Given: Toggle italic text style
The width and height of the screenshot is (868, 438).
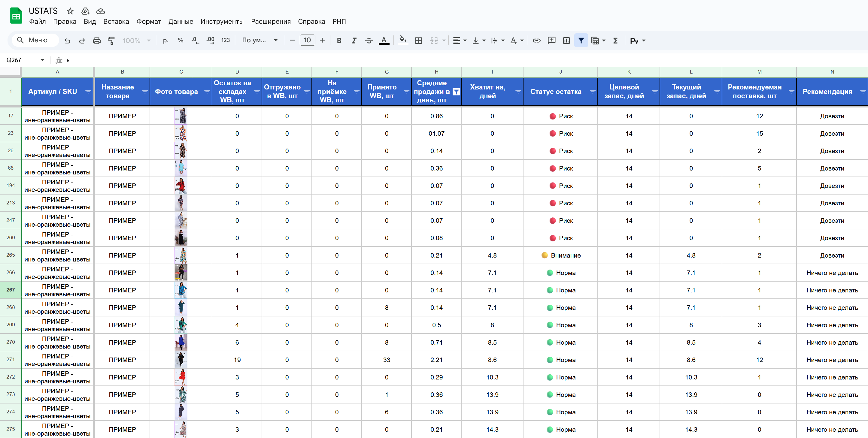Looking at the screenshot, I should click(354, 41).
